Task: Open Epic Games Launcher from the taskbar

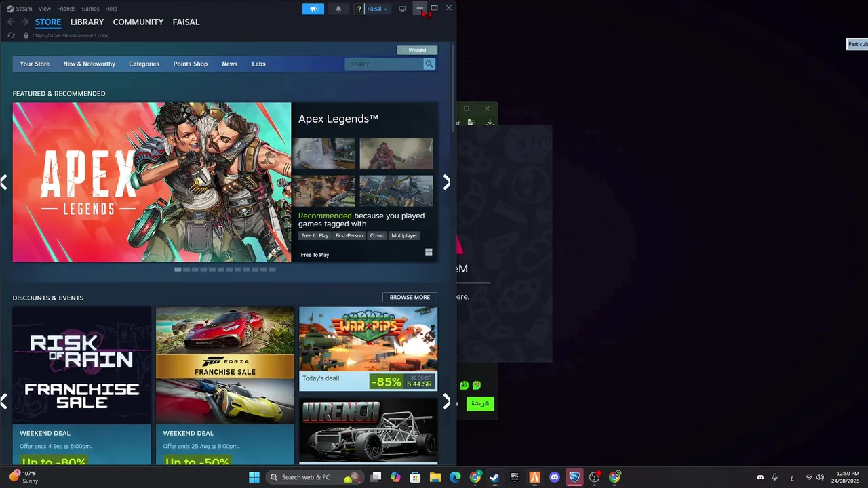Action: [515, 477]
